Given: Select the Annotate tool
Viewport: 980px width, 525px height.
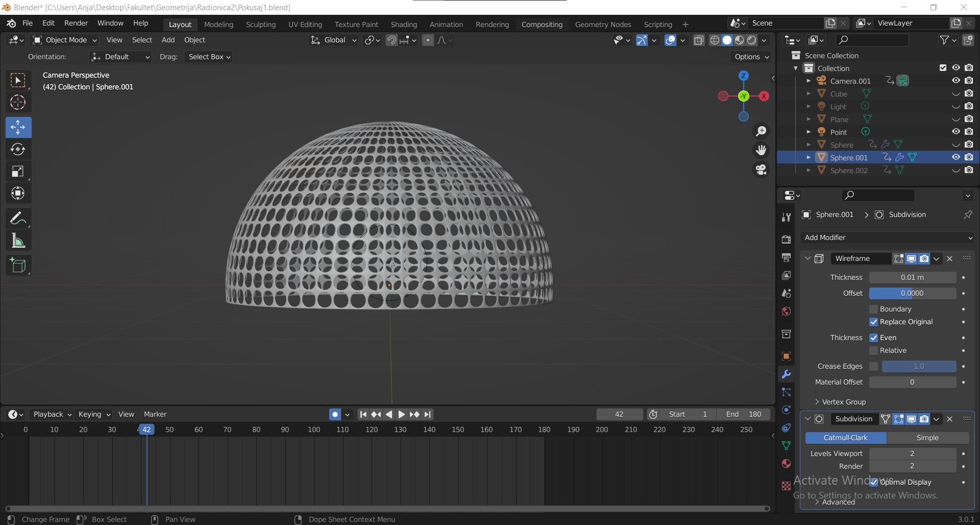Looking at the screenshot, I should click(x=18, y=219).
